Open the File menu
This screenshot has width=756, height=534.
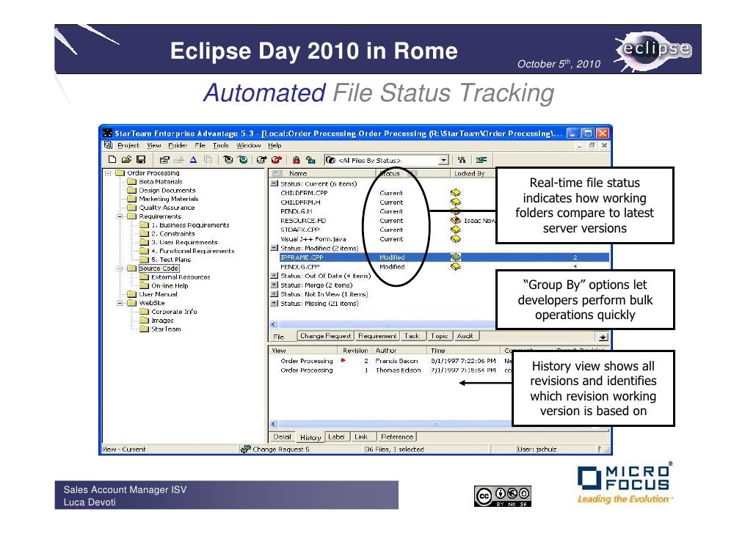point(200,145)
